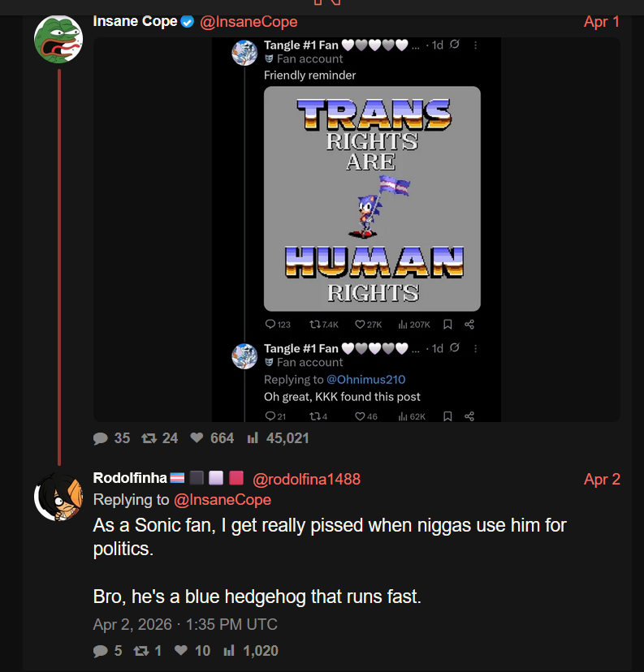Open Insane Cope's frog avatar
The image size is (644, 672).
tap(58, 38)
